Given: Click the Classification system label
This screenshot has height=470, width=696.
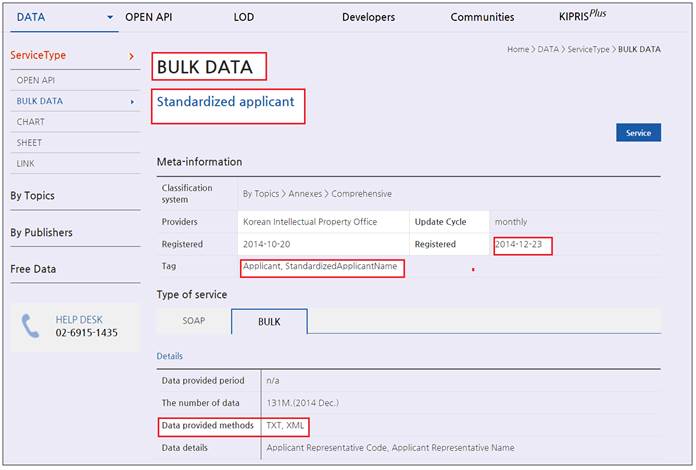Looking at the screenshot, I should point(187,194).
